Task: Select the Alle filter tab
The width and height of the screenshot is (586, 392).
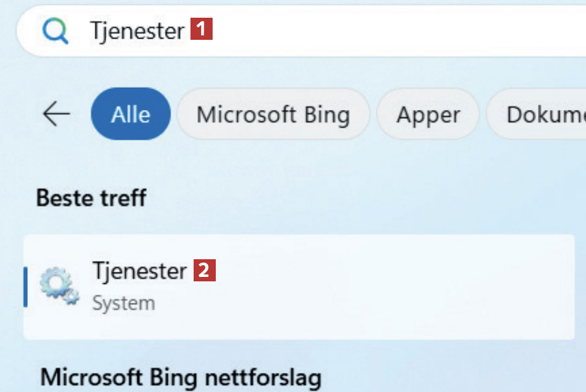Action: tap(131, 114)
